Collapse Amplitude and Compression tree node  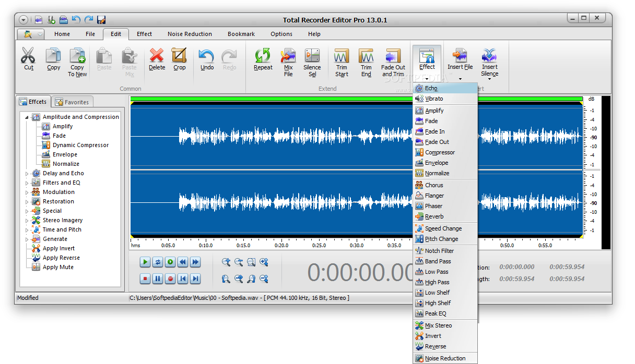27,117
